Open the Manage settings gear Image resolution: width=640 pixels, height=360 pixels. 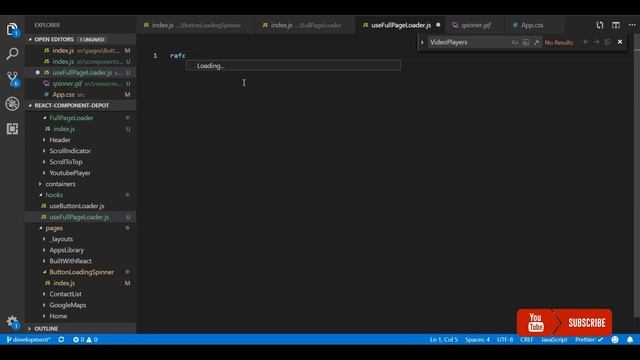[x=12, y=322]
